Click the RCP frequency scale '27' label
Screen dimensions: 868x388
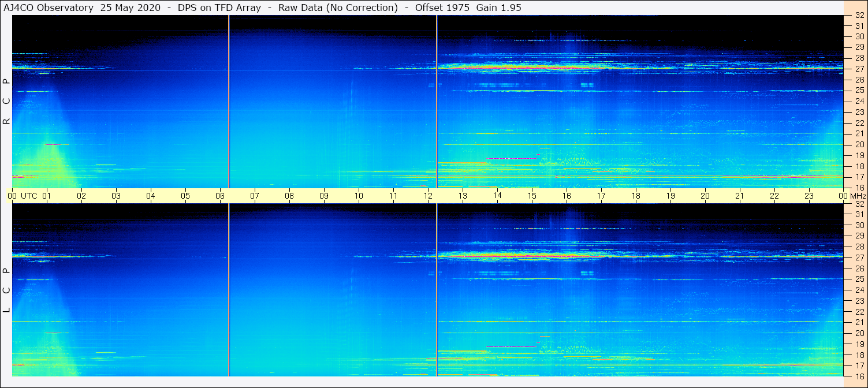pyautogui.click(x=859, y=69)
